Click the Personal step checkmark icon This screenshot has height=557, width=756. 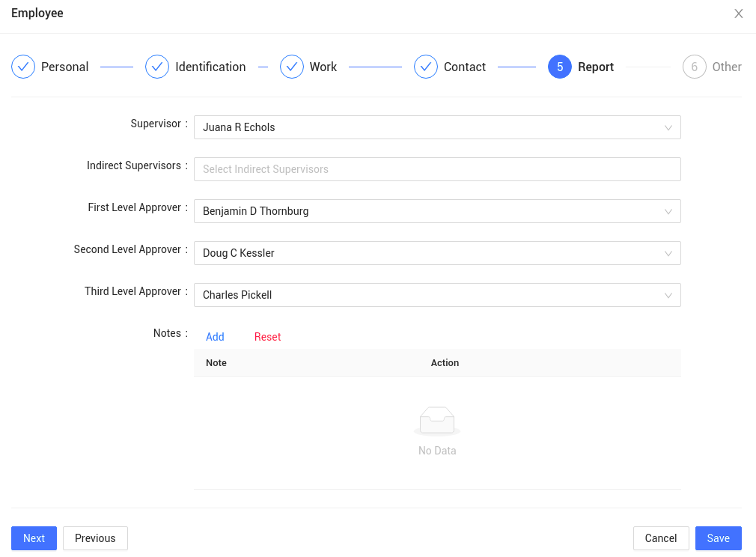click(23, 67)
